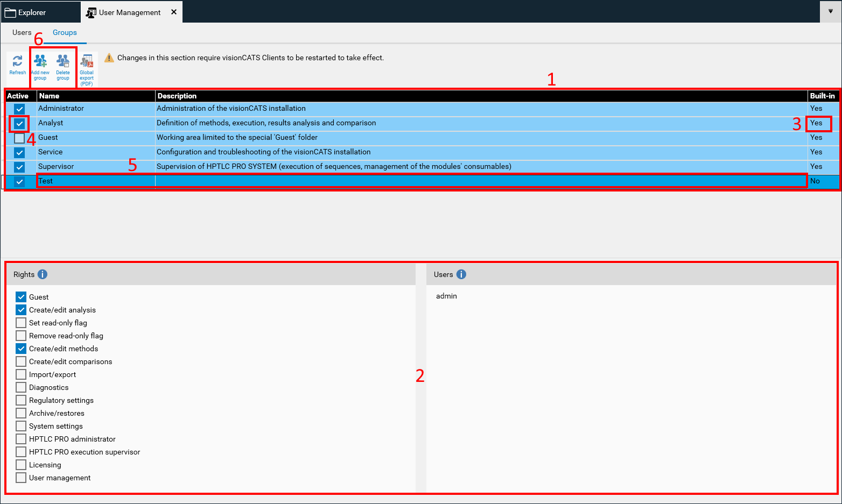Sort by the Name column header
The width and height of the screenshot is (842, 504).
tap(50, 96)
